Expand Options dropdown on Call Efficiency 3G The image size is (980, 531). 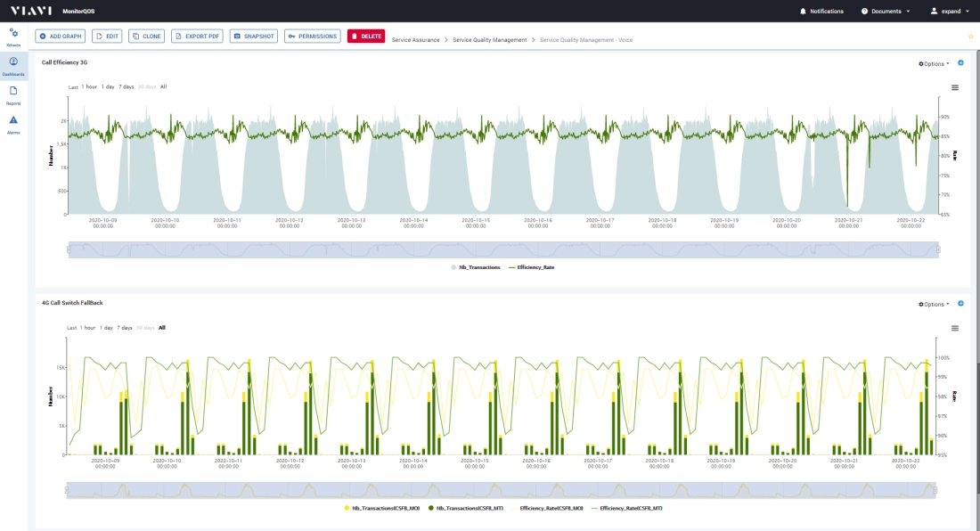(x=934, y=63)
